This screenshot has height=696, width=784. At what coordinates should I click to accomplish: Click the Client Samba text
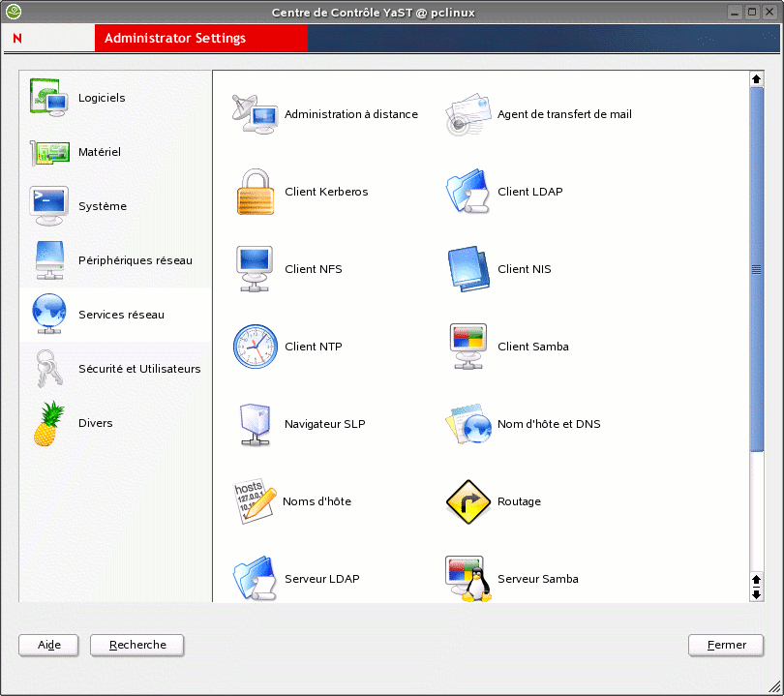click(533, 347)
